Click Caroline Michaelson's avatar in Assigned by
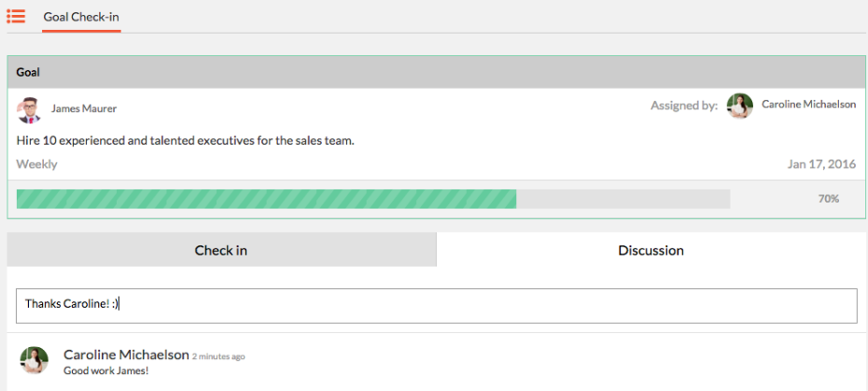The width and height of the screenshot is (868, 391). coord(739,106)
